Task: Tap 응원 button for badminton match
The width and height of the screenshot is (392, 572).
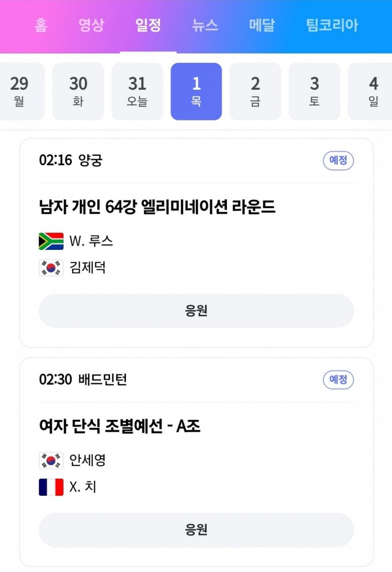Action: 196,530
